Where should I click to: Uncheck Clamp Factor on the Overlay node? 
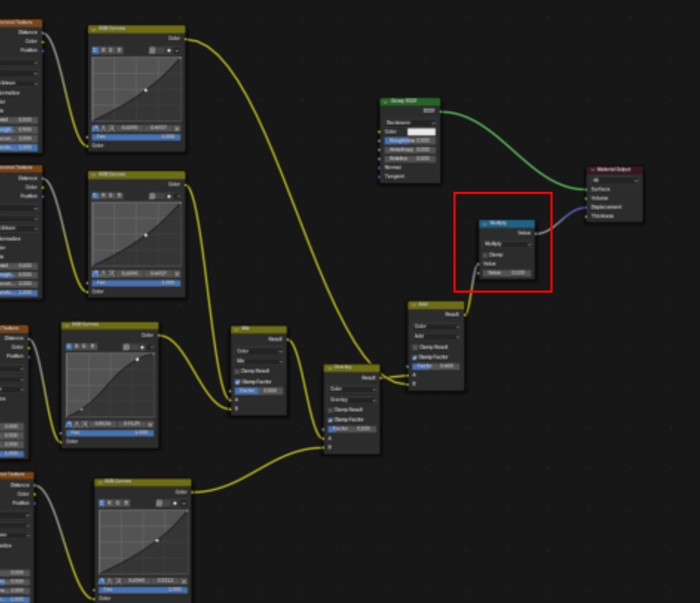pyautogui.click(x=330, y=420)
